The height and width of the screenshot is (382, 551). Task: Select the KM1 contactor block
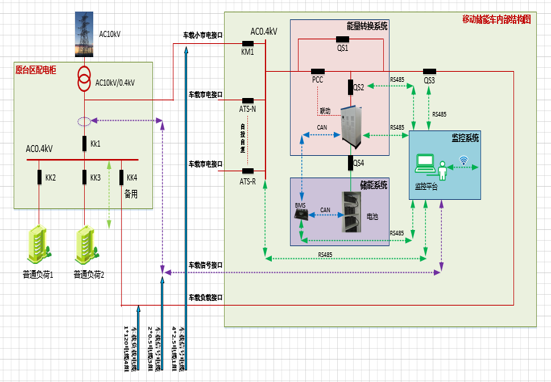[248, 44]
